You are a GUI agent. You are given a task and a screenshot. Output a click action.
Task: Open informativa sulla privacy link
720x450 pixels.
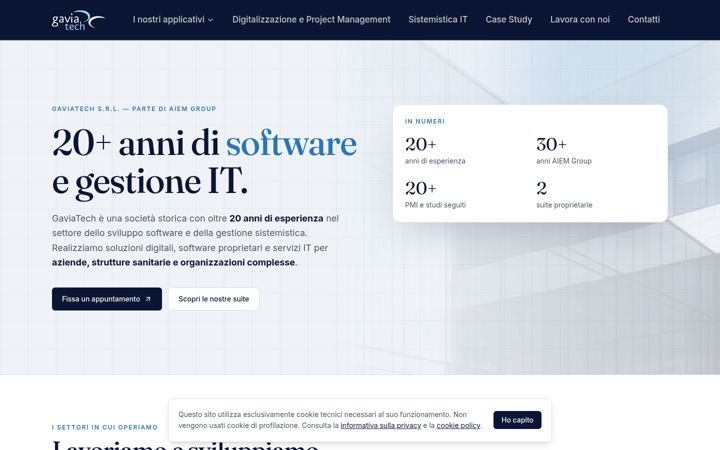pyautogui.click(x=381, y=426)
